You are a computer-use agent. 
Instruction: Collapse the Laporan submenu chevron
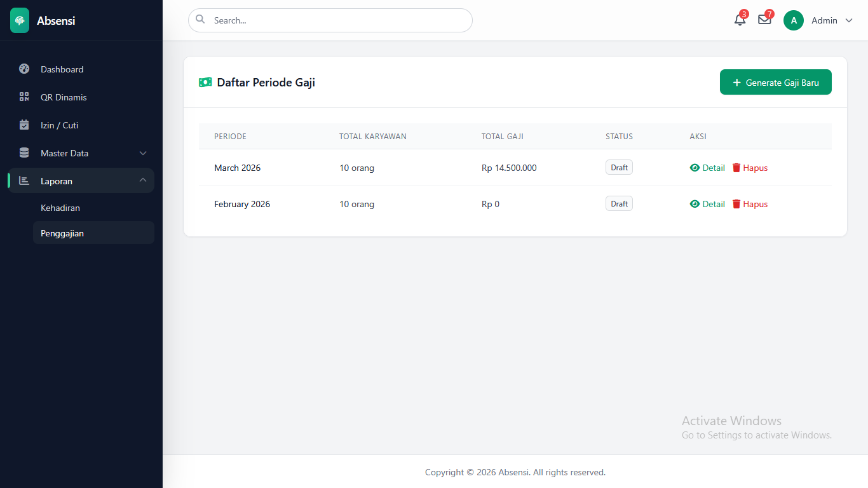tap(143, 181)
